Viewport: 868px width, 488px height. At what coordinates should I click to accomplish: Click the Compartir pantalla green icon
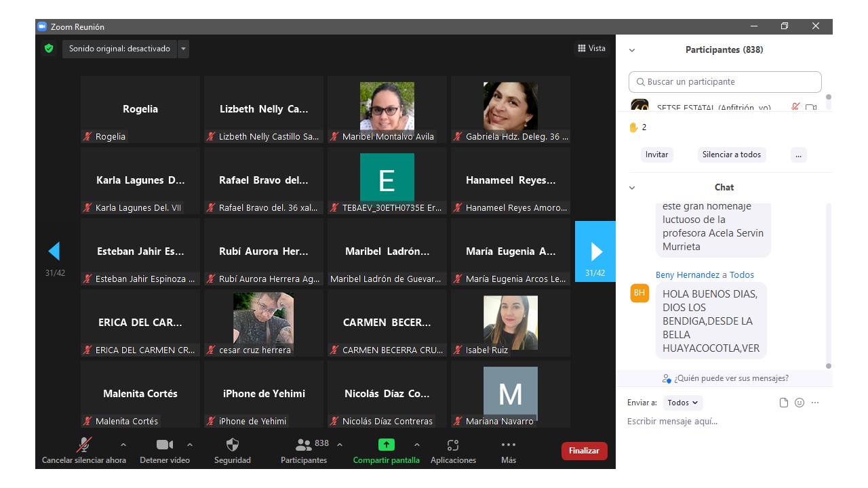386,445
